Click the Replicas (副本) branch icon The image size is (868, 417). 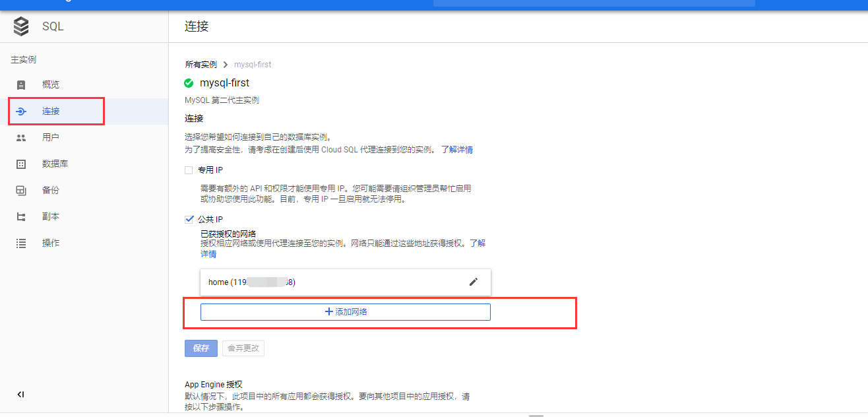(x=21, y=217)
